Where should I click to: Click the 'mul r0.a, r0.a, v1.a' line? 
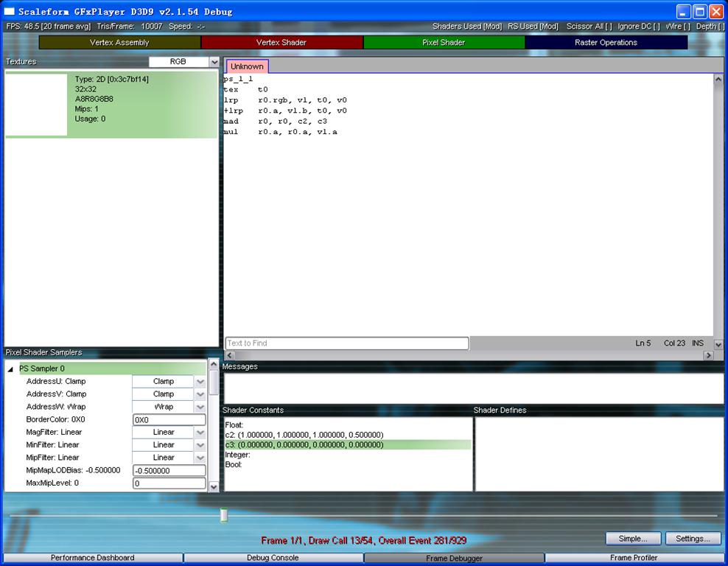281,132
